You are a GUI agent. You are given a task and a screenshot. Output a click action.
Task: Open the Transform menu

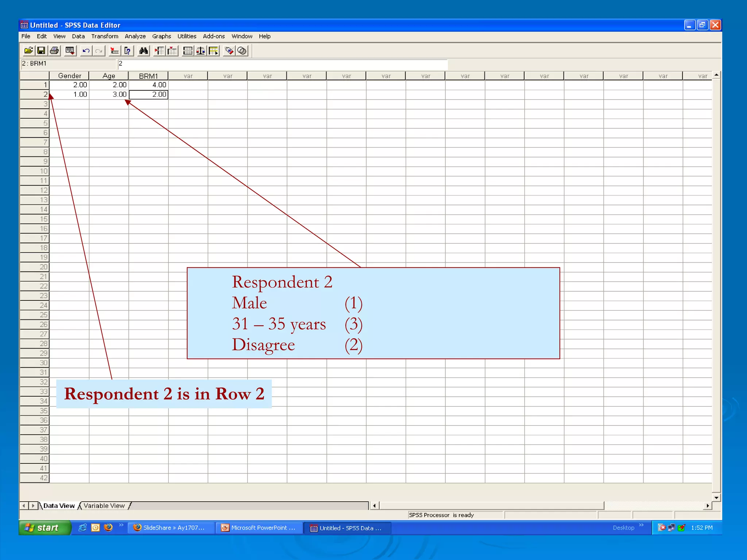[x=105, y=36]
